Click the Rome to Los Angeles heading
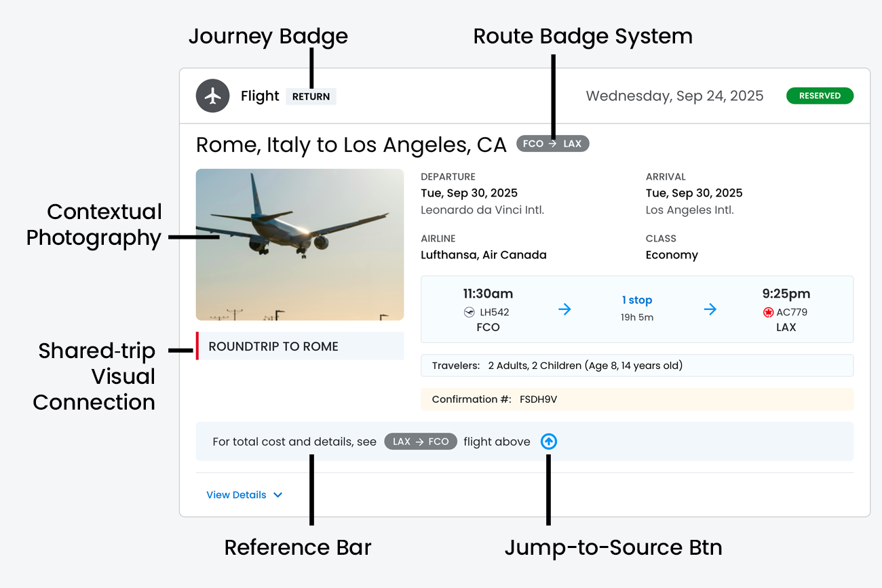 tap(351, 144)
